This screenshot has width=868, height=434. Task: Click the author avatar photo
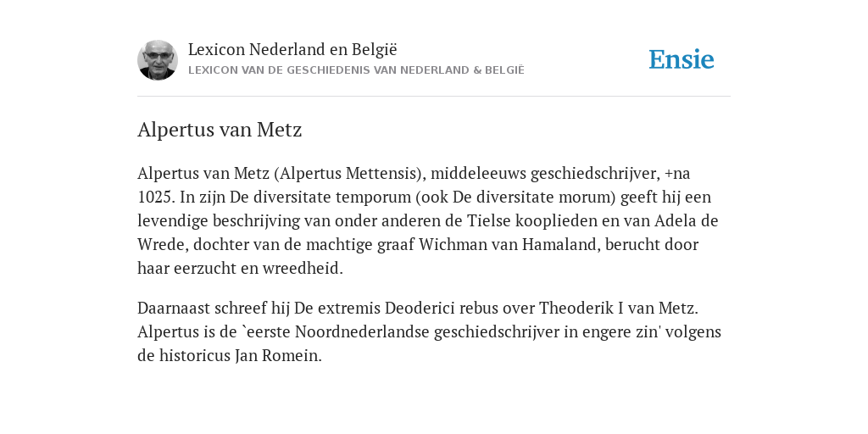157,60
